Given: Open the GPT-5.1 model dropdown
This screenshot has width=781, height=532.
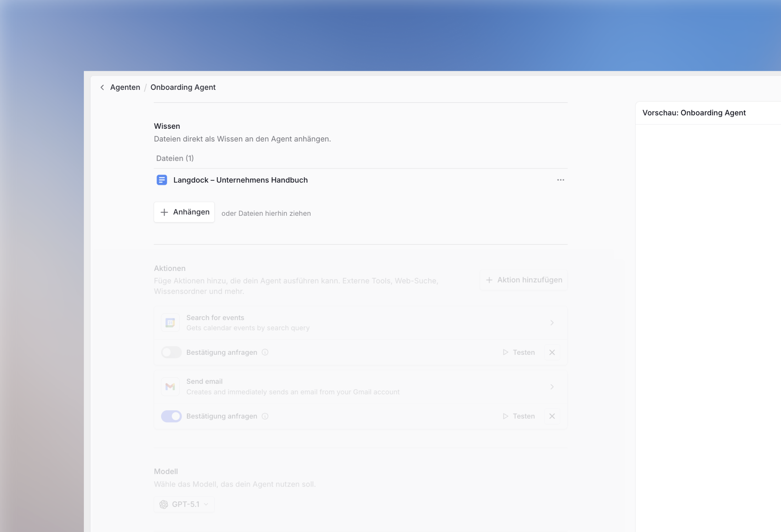Looking at the screenshot, I should click(x=184, y=504).
